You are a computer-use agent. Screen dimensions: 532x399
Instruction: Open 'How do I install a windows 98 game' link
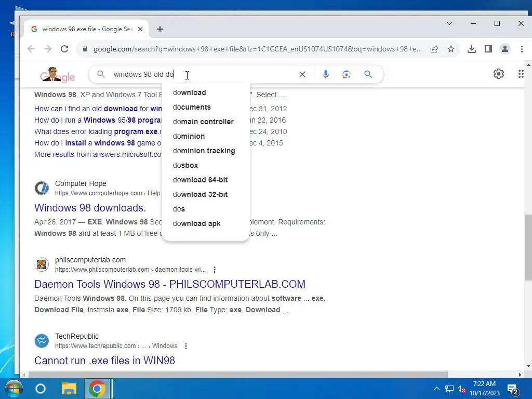click(x=98, y=143)
